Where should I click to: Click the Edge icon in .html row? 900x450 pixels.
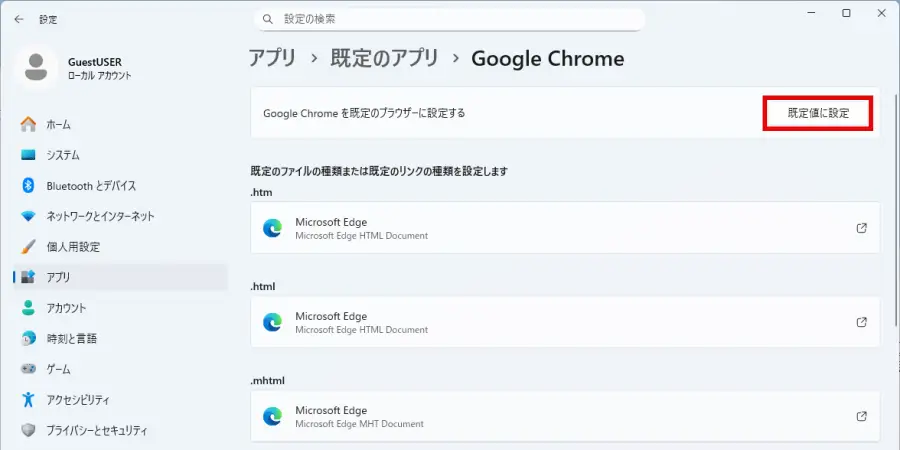click(x=272, y=322)
